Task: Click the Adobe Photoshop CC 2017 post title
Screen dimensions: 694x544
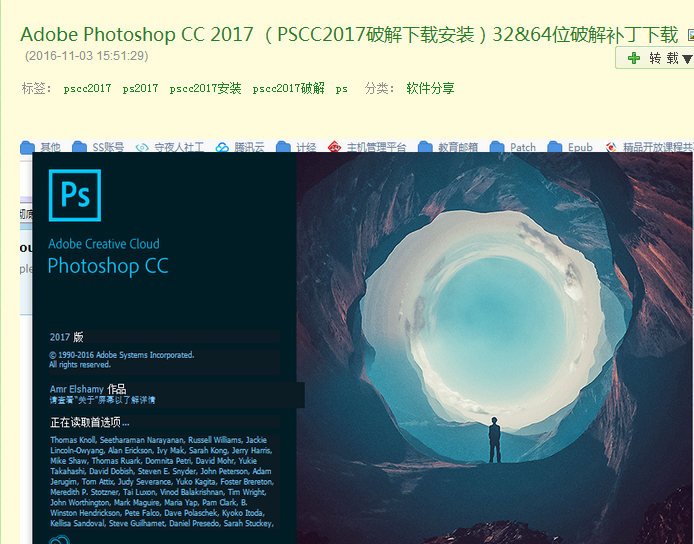Action: (349, 35)
